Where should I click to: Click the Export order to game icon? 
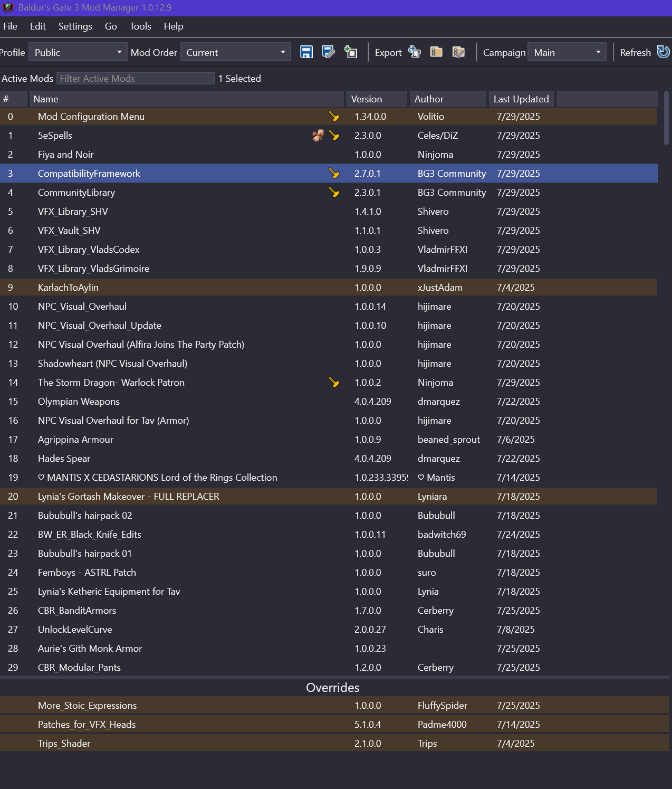(415, 52)
